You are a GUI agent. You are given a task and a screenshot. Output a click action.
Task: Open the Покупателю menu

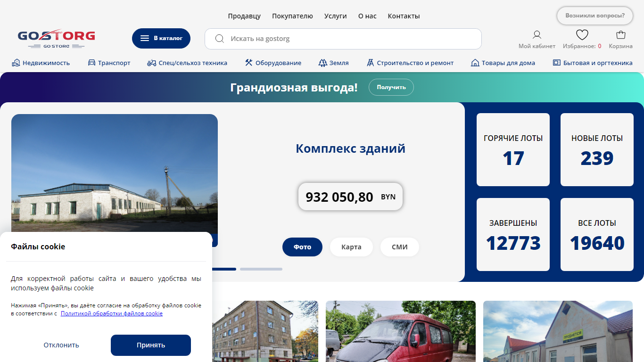pyautogui.click(x=292, y=16)
